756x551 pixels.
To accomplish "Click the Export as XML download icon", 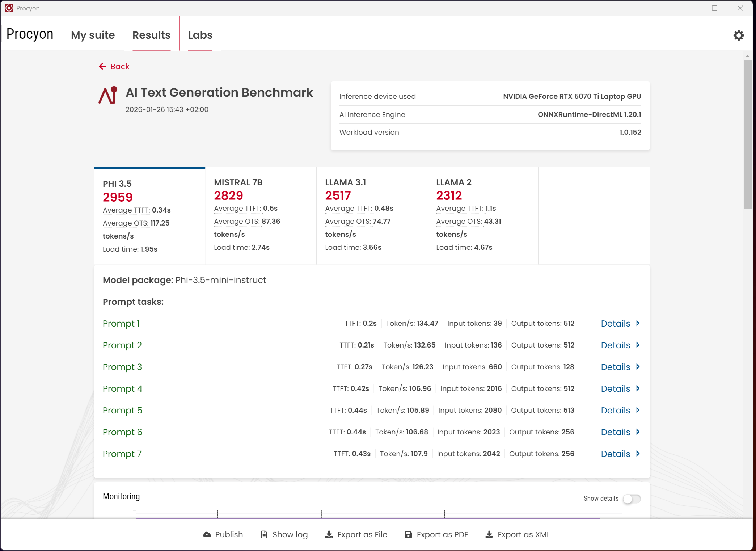I will [x=489, y=534].
